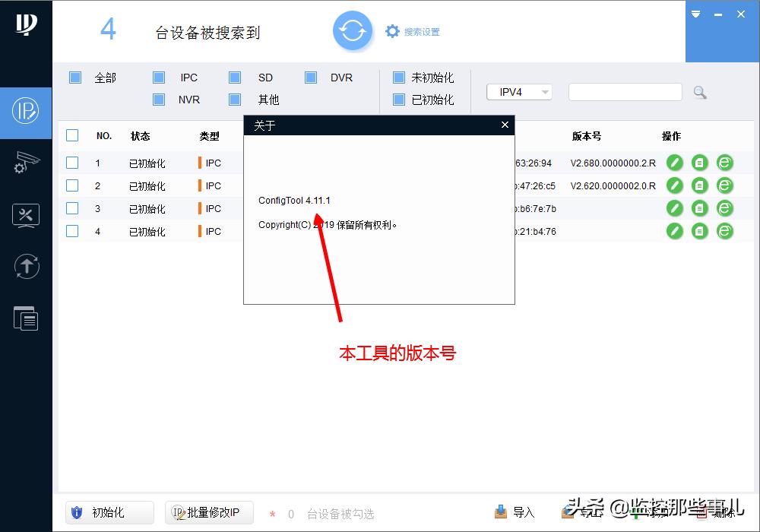This screenshot has height=532, width=760.
Task: Edit device 1 using the green pencil icon
Action: 675,163
